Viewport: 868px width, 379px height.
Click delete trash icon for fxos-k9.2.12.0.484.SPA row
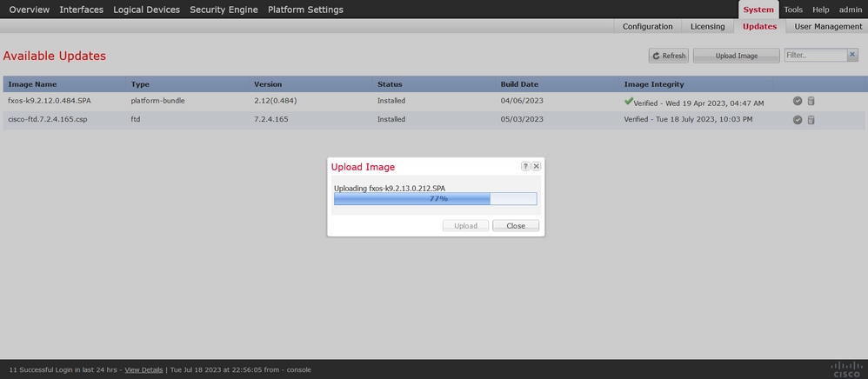click(811, 101)
